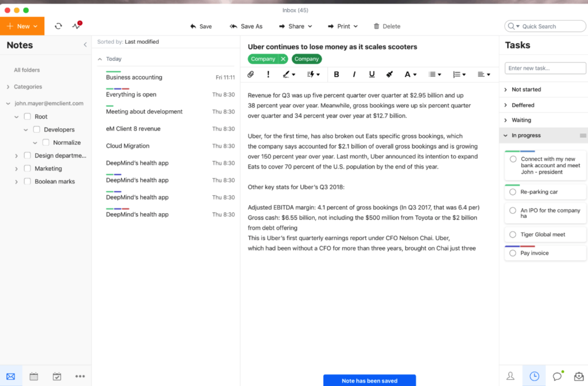Open invitations envelope icon in right sidebar
This screenshot has width=588, height=386.
pyautogui.click(x=579, y=376)
